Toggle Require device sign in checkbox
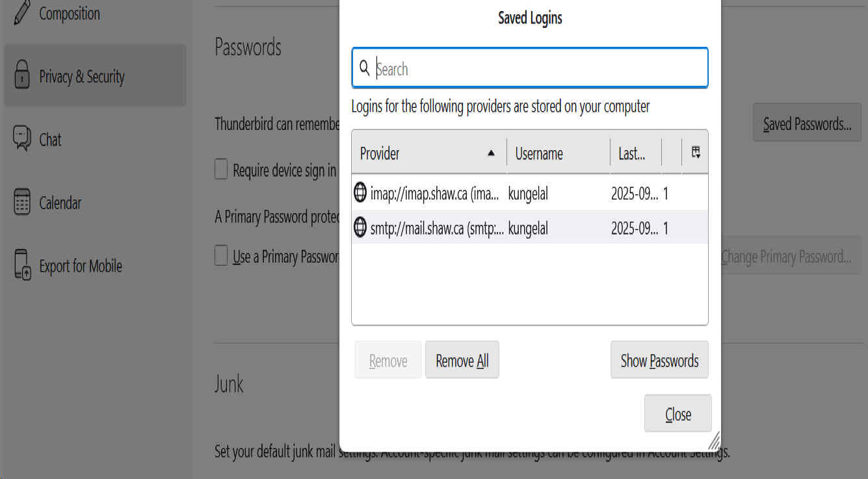868x479 pixels. click(x=221, y=170)
